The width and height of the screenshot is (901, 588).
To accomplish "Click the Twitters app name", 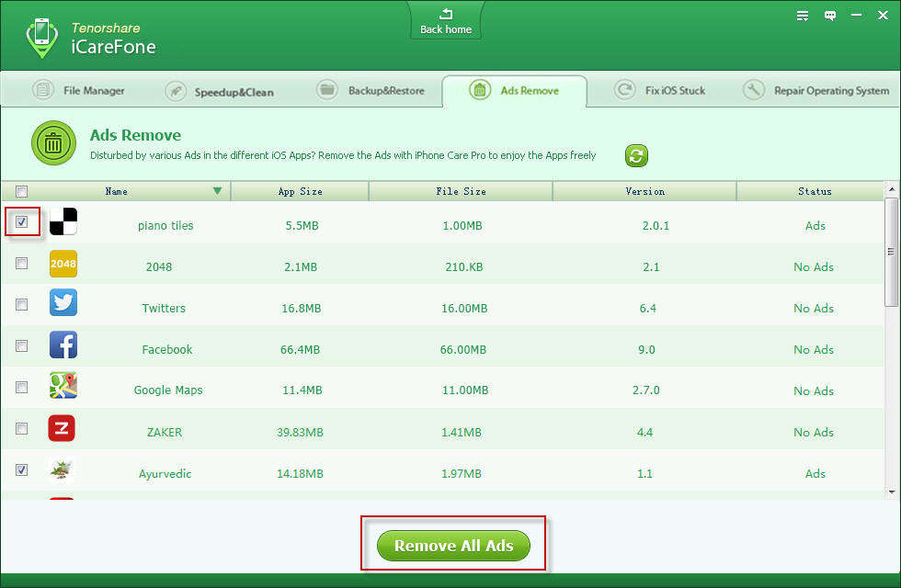I will pos(164,309).
